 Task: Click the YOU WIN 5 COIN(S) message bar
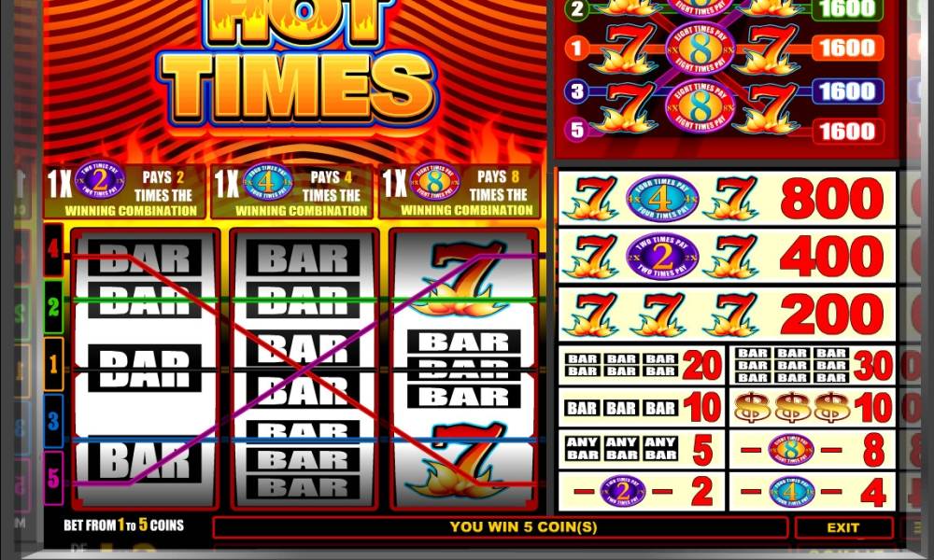(501, 527)
